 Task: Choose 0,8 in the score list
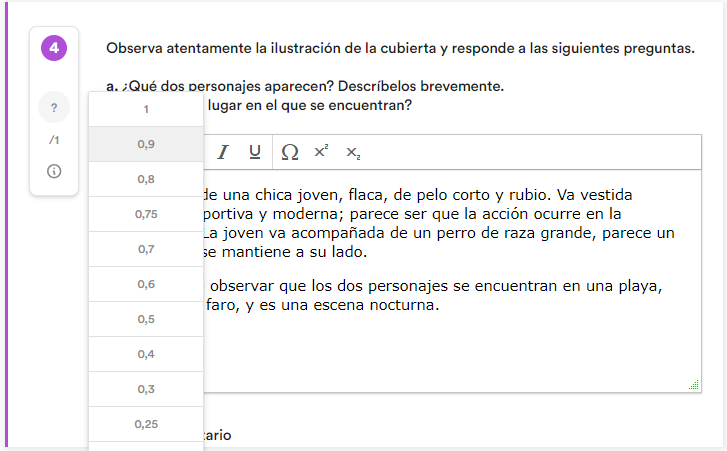(x=146, y=179)
